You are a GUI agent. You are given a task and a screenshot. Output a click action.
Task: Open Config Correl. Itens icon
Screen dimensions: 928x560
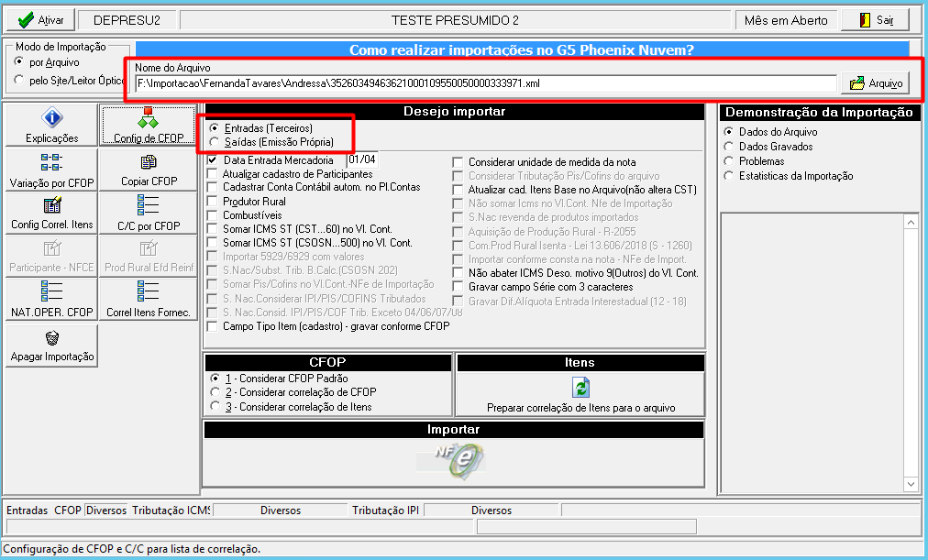(x=51, y=205)
